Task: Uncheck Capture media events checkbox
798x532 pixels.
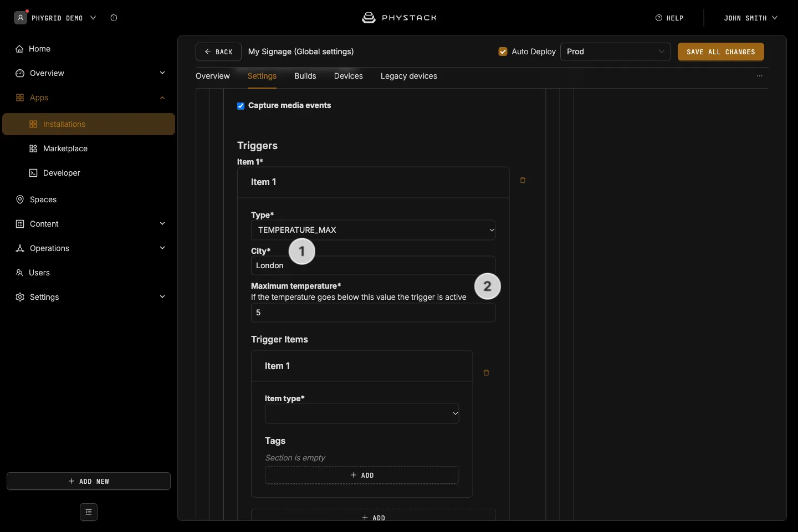Action: [241, 106]
